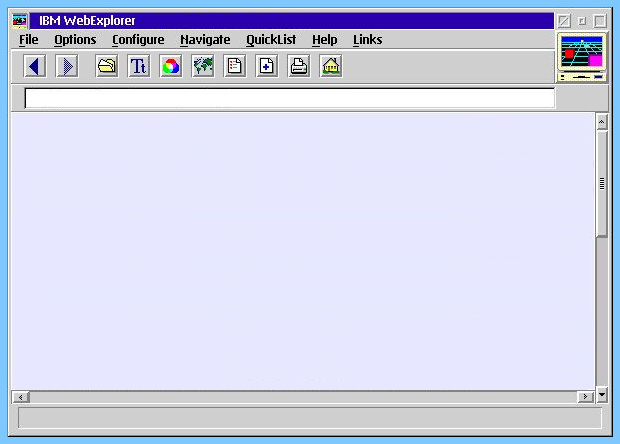This screenshot has height=444, width=620.
Task: Click the vertical scrollbar up arrow
Action: pyautogui.click(x=601, y=122)
